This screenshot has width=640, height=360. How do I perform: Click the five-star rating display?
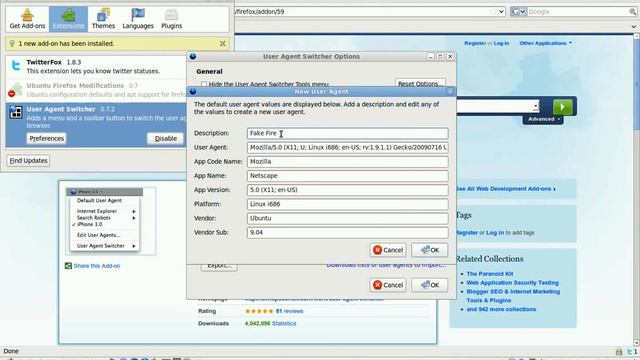259,311
